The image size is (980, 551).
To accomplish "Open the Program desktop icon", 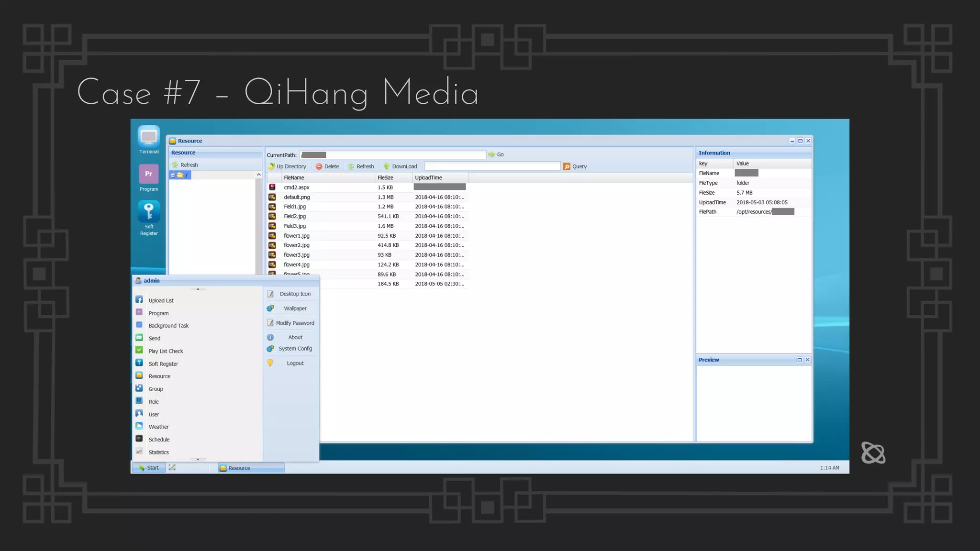I will point(149,177).
